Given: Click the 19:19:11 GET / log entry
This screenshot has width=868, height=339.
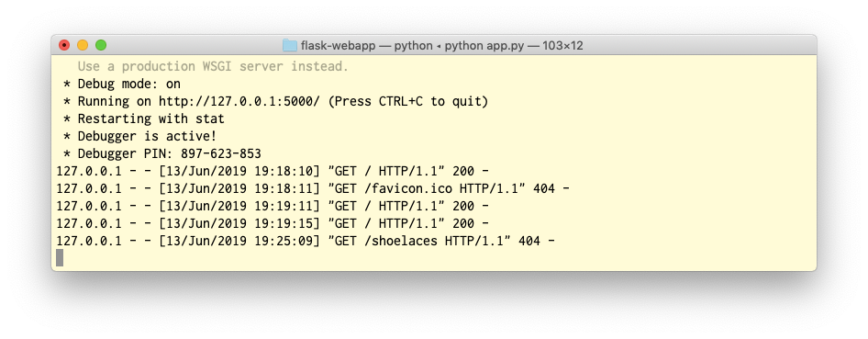Looking at the screenshot, I should 273,206.
